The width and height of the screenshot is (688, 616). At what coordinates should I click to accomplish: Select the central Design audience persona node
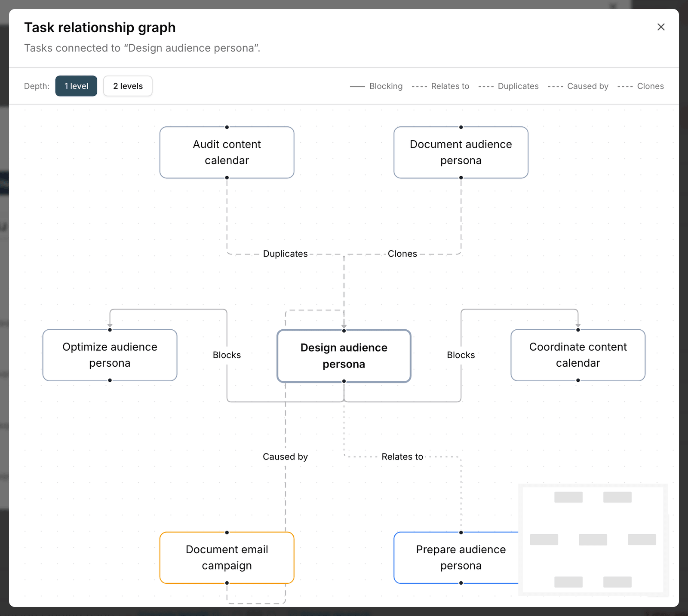(344, 356)
